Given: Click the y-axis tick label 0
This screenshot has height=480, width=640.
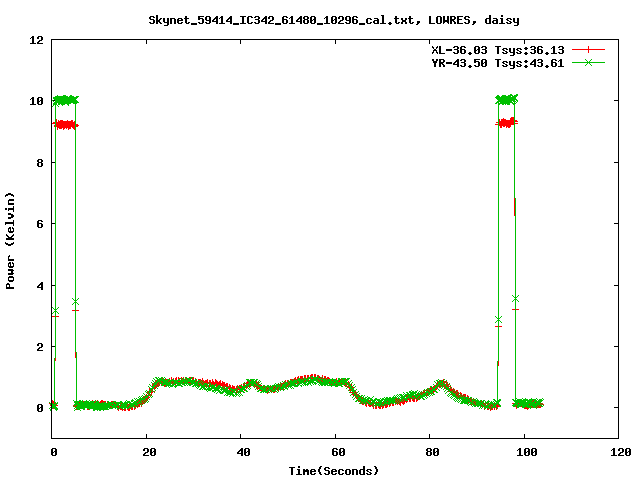Looking at the screenshot, I should click(40, 408).
